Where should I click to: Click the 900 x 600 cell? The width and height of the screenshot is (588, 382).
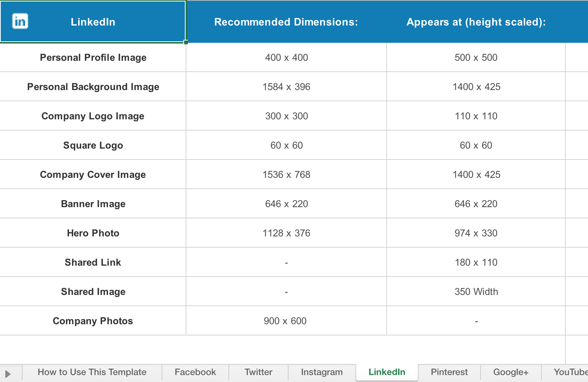click(x=286, y=321)
